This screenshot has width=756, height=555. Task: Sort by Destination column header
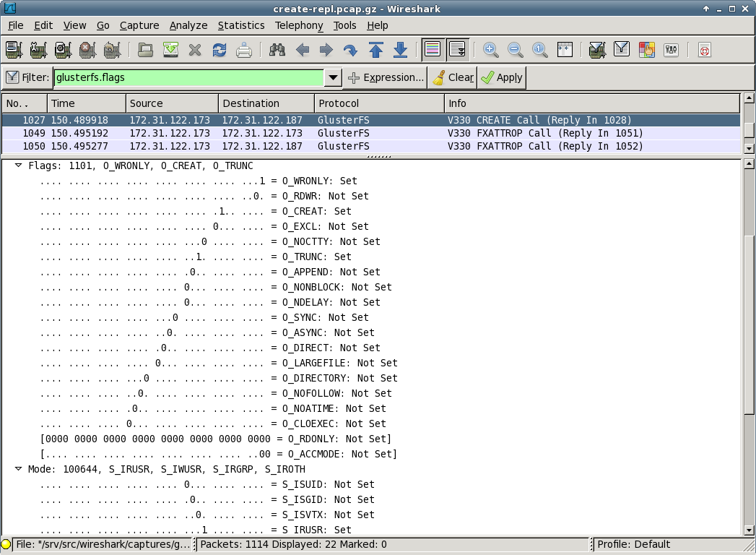[x=266, y=103]
